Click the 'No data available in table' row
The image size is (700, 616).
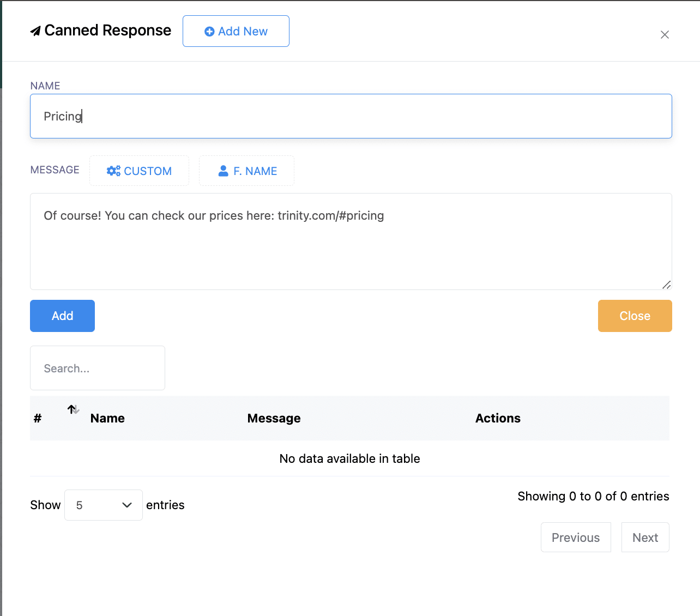click(x=349, y=458)
